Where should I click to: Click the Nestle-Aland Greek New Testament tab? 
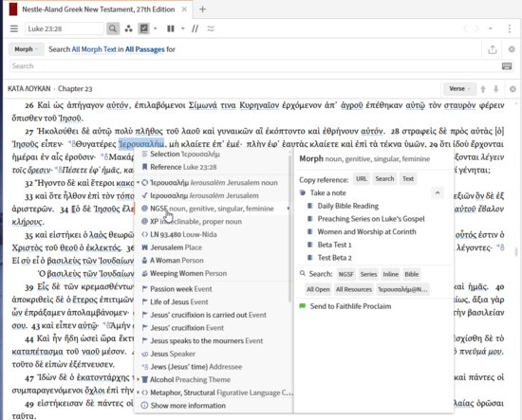(x=99, y=9)
